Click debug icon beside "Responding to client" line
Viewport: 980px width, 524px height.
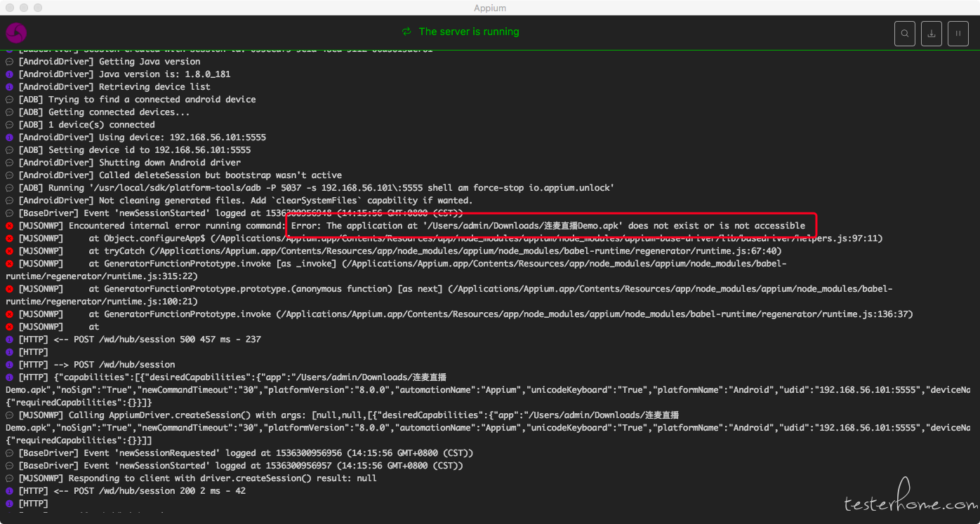(10, 478)
